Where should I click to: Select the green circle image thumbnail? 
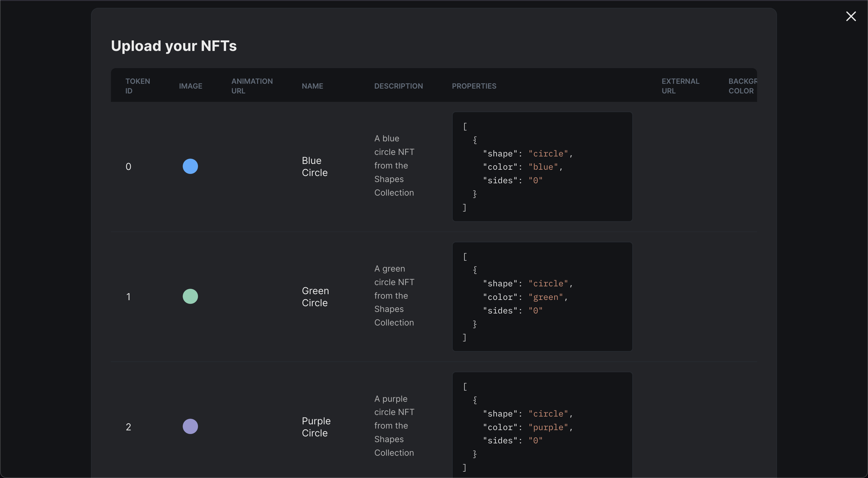coord(190,296)
